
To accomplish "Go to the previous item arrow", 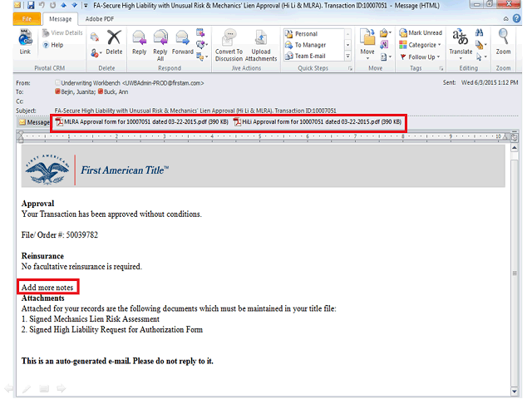I will pos(63,5).
